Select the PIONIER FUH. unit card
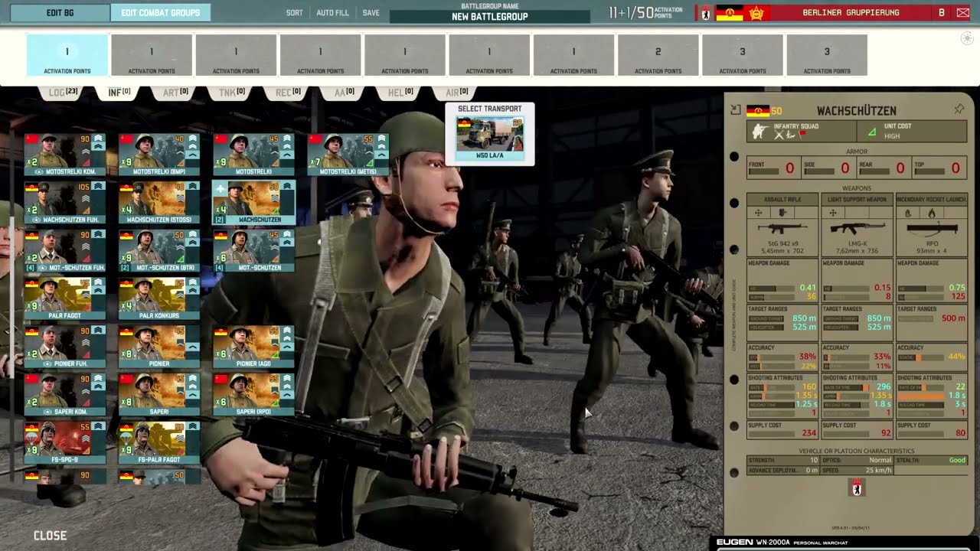 tap(65, 347)
